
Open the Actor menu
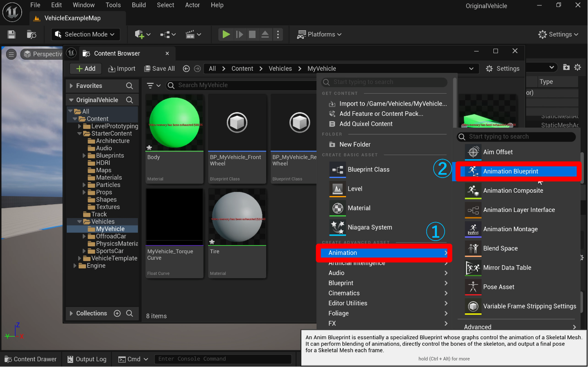click(x=192, y=5)
